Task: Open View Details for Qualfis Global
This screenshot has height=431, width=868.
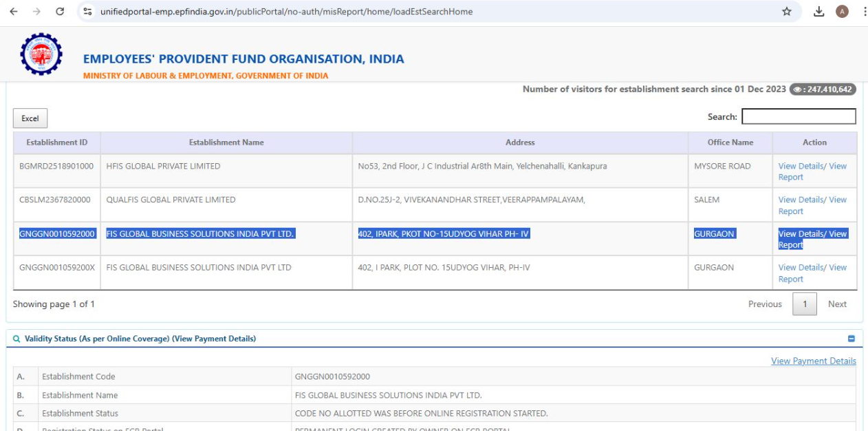Action: tap(801, 200)
